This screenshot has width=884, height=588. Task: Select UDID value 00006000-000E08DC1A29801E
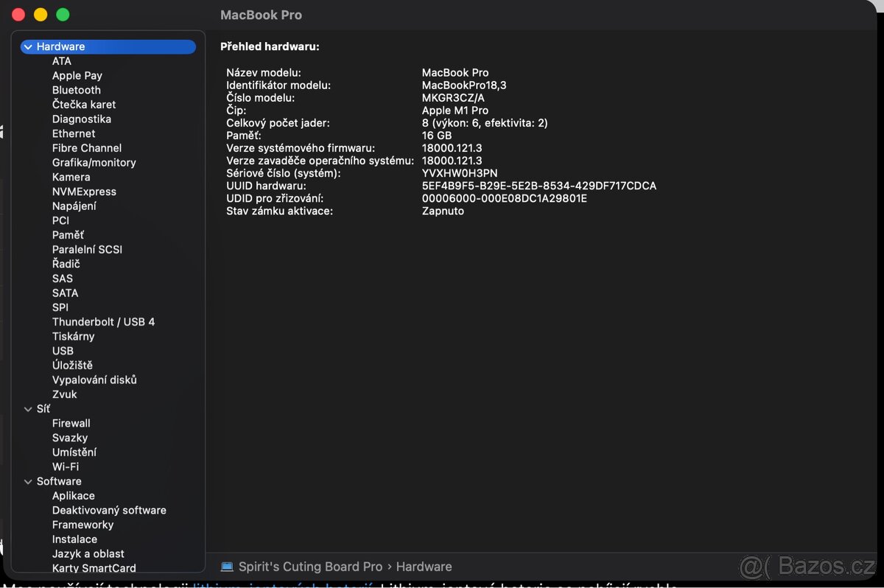505,198
